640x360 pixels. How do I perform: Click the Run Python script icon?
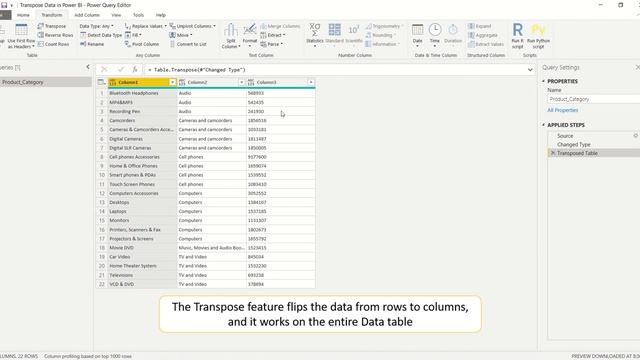[x=538, y=36]
